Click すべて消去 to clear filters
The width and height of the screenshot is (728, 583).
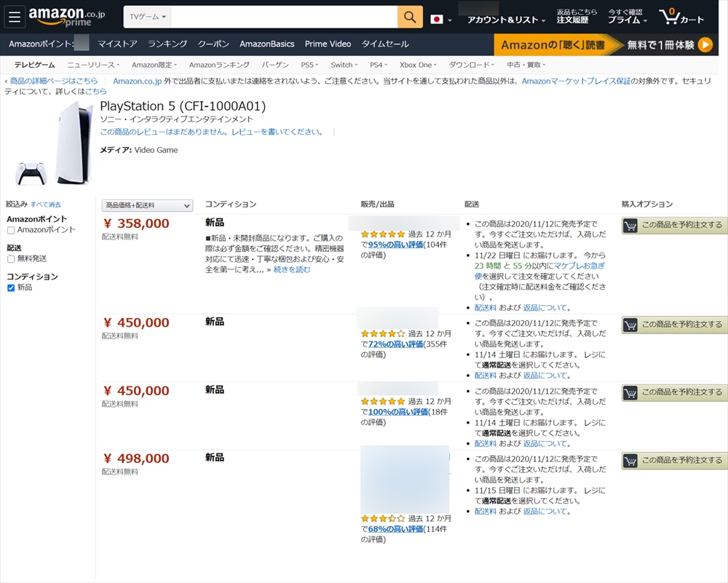45,205
